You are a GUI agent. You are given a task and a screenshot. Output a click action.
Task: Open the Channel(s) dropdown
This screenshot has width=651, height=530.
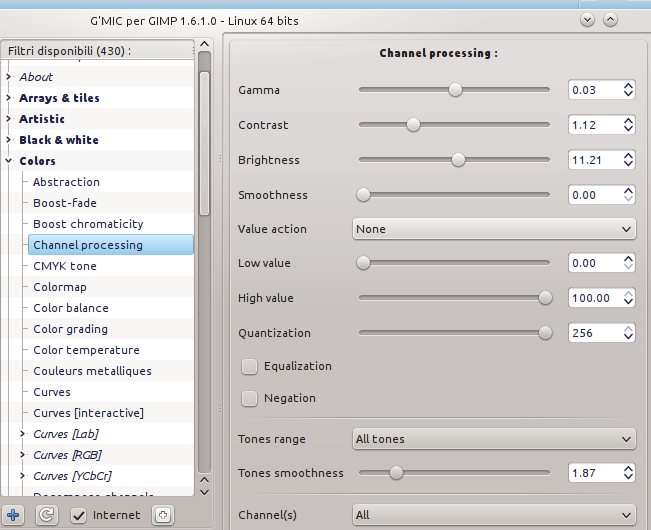[494, 515]
